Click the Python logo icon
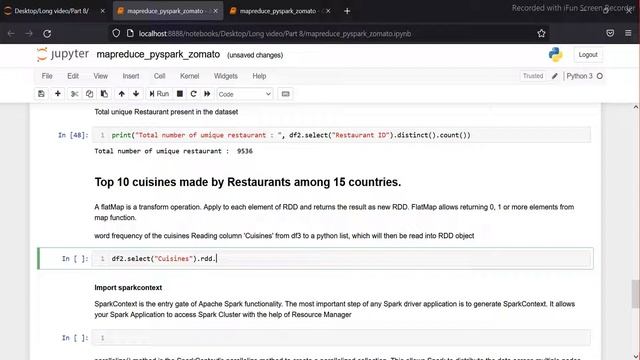The width and height of the screenshot is (640, 360). click(x=556, y=55)
